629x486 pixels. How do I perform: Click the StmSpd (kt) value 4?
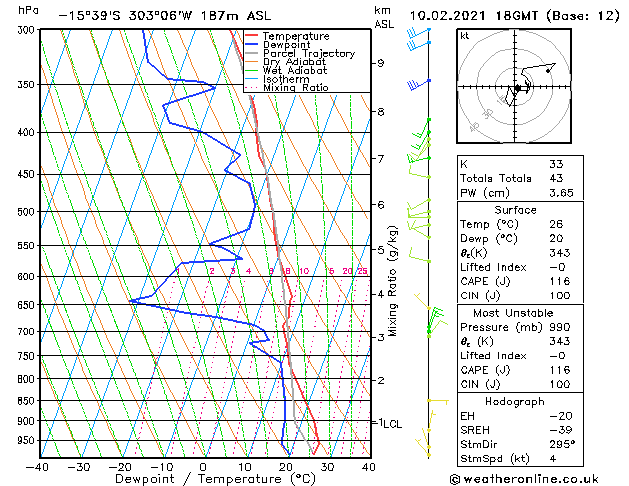pyautogui.click(x=553, y=459)
